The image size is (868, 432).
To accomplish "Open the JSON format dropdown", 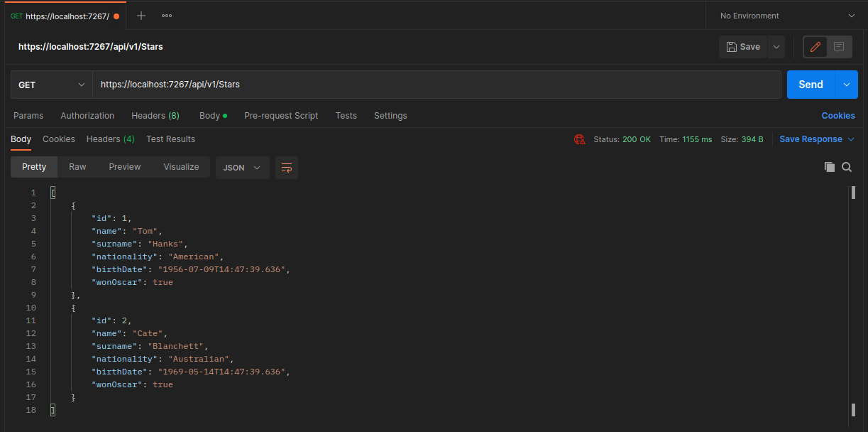I will pyautogui.click(x=242, y=168).
